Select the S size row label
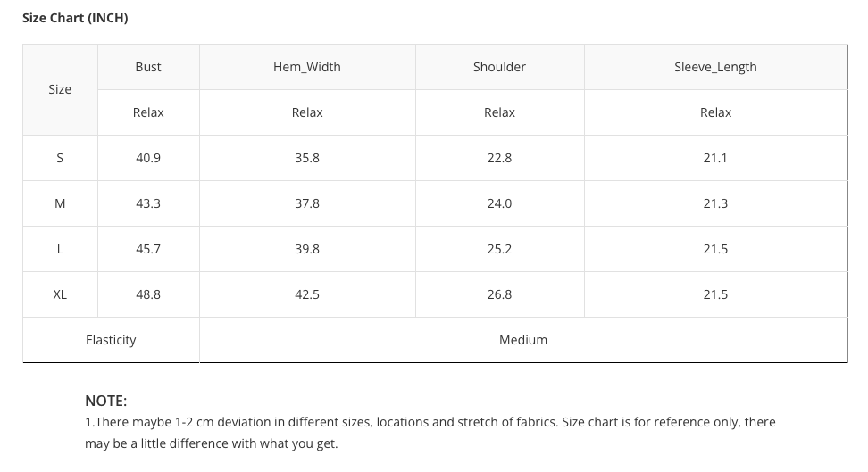The image size is (868, 472). click(x=60, y=158)
